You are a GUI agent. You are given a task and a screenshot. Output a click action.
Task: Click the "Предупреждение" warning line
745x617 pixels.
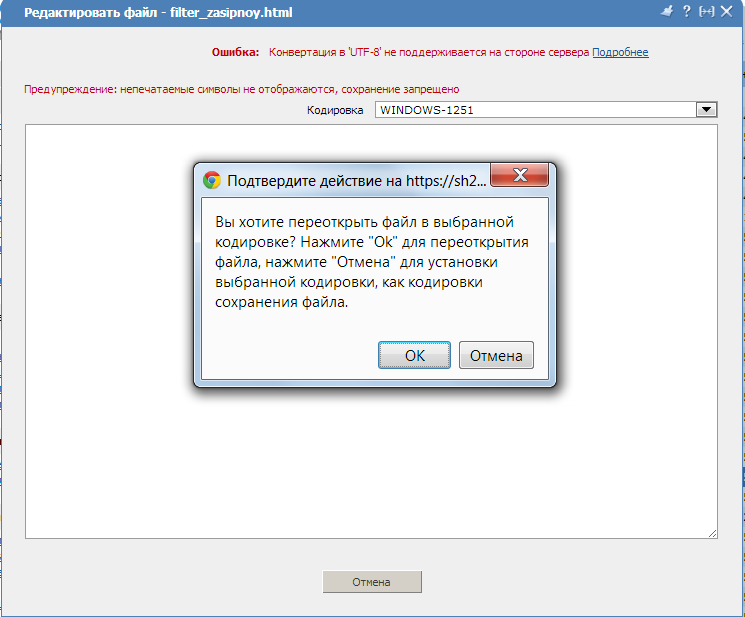pos(241,89)
